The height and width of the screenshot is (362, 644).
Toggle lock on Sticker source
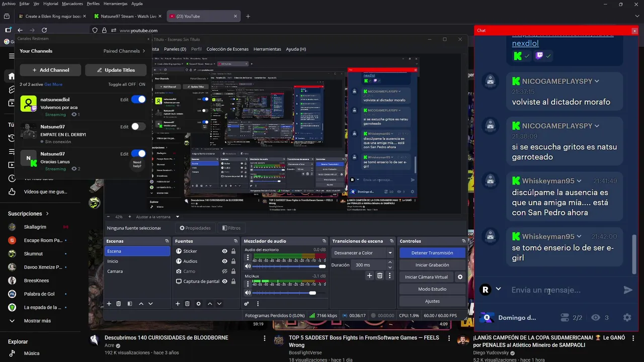click(233, 251)
